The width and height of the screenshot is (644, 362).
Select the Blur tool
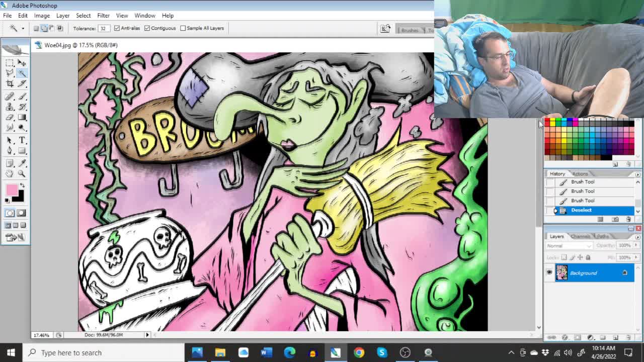[10, 128]
